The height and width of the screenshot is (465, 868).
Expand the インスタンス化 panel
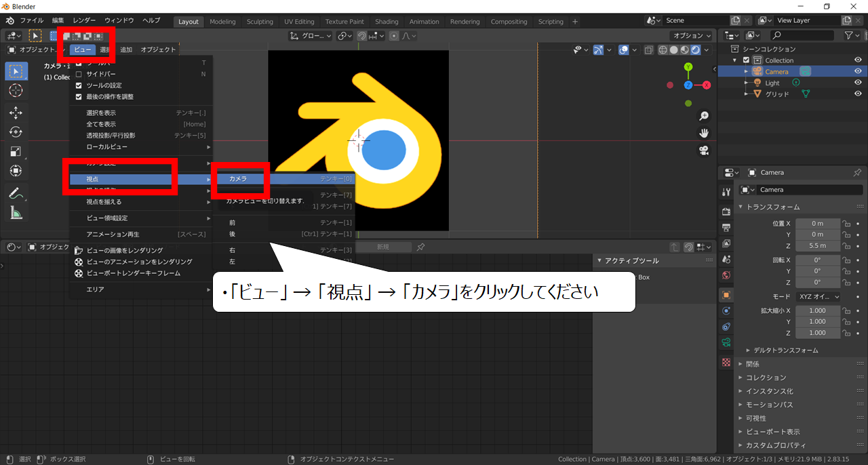click(x=770, y=391)
